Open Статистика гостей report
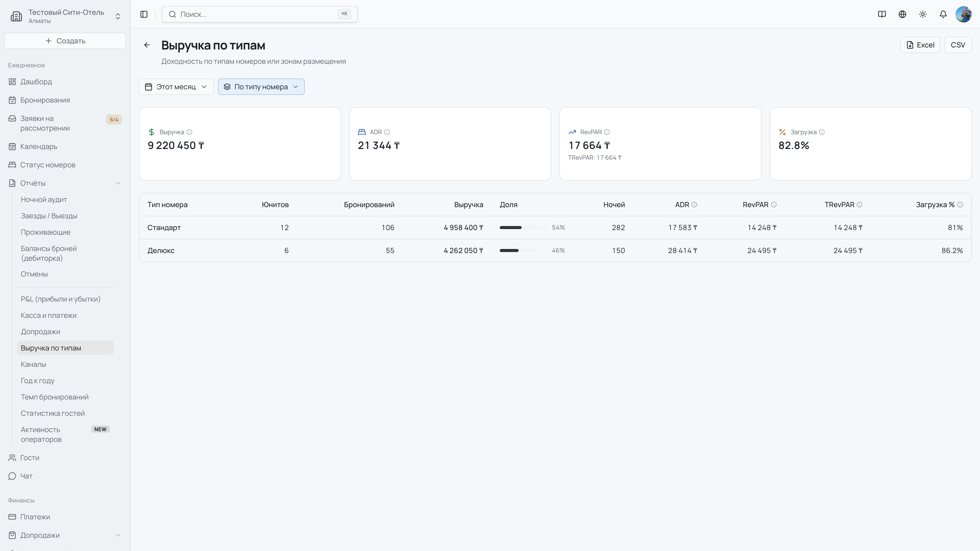Screen dimensions: 980x551 click(x=65, y=413)
